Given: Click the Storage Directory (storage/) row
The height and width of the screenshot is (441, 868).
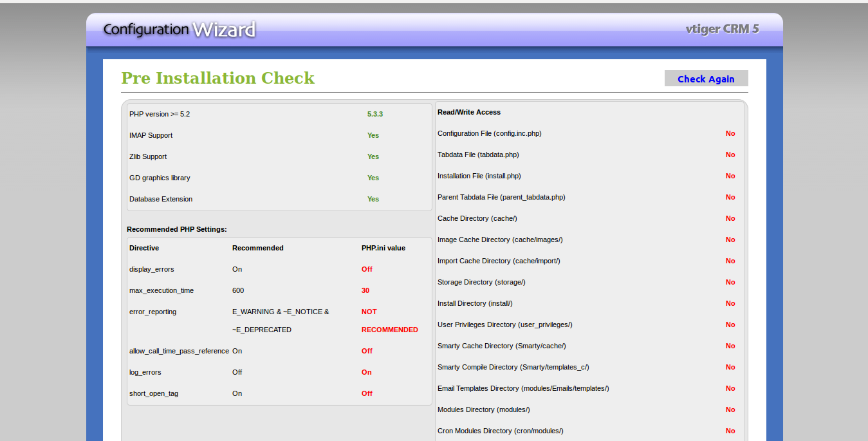Looking at the screenshot, I should pyautogui.click(x=589, y=282).
